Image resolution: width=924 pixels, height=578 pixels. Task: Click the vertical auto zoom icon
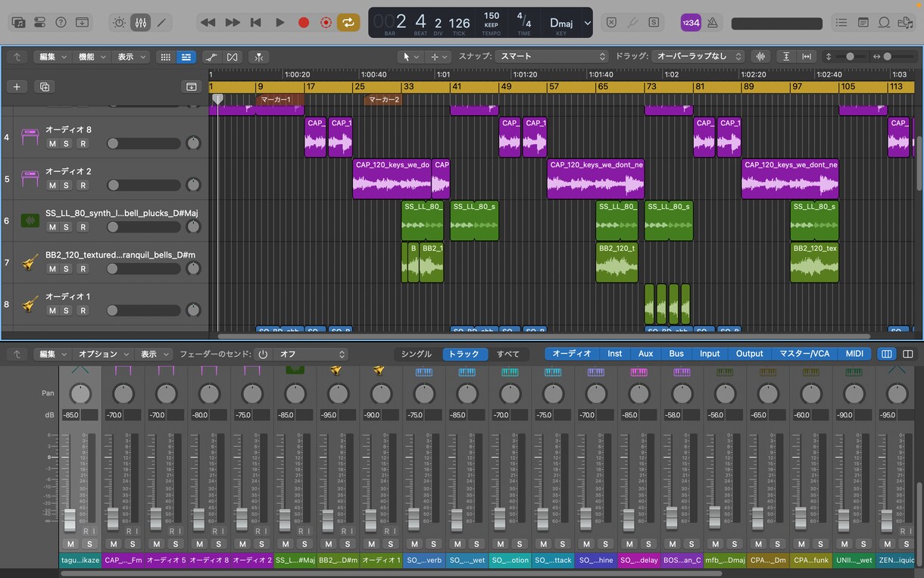787,57
